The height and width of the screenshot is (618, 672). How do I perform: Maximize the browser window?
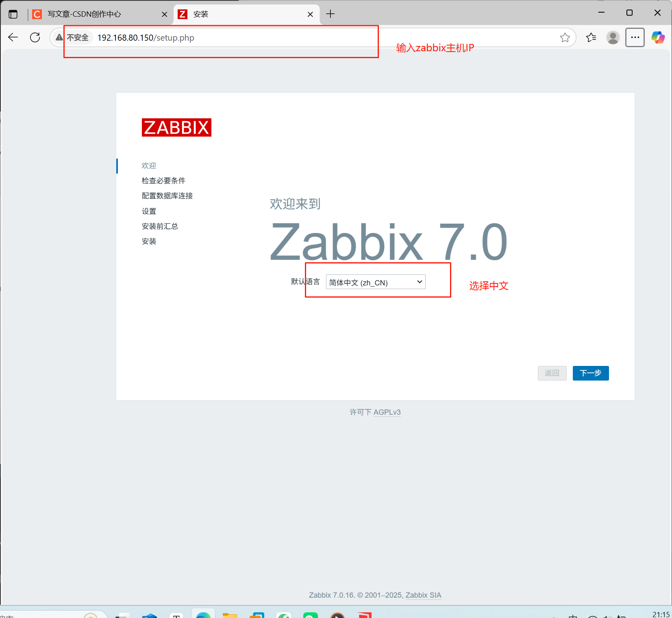click(x=629, y=13)
